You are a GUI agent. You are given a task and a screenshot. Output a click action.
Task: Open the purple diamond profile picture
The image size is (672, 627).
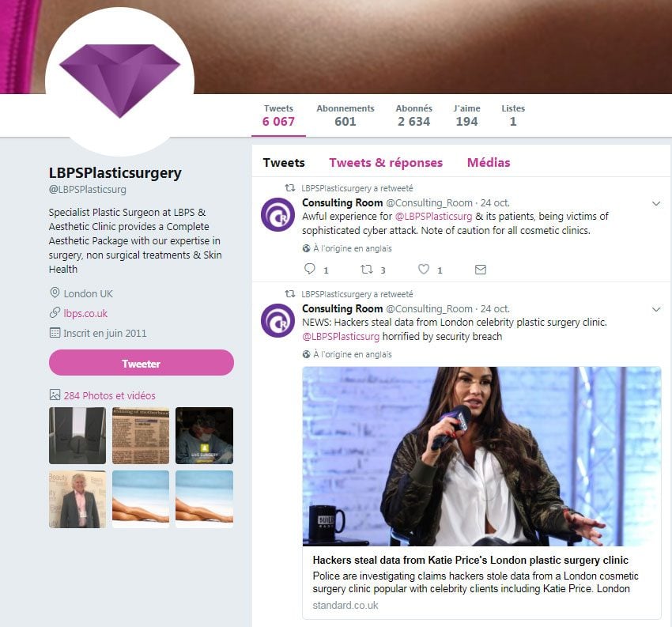[119, 81]
